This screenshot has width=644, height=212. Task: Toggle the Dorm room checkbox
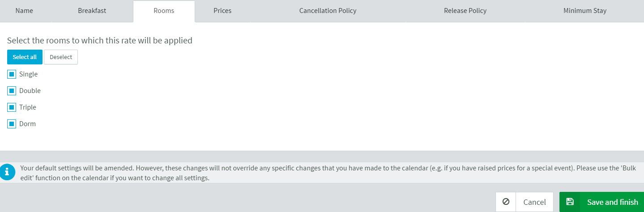tap(12, 124)
